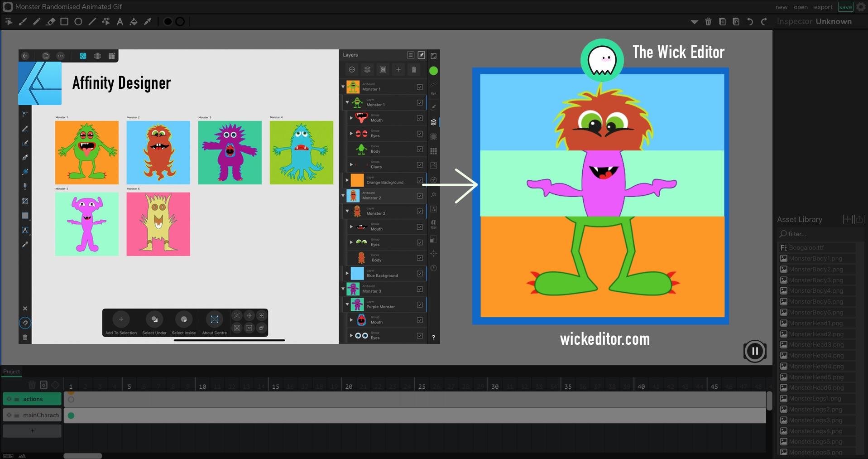Open the toolbar dropdown arrow near the trash icon
Screen dimensions: 868x459
pyautogui.click(x=694, y=21)
